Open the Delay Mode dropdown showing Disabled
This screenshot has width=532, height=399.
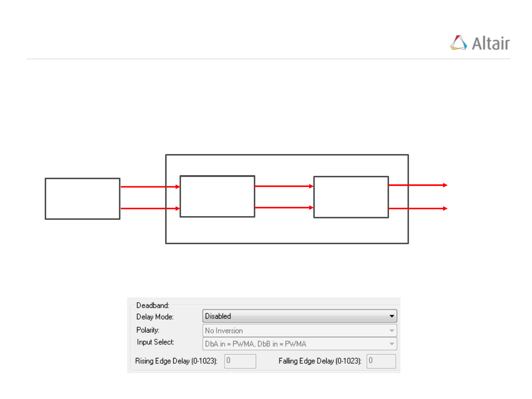click(300, 316)
